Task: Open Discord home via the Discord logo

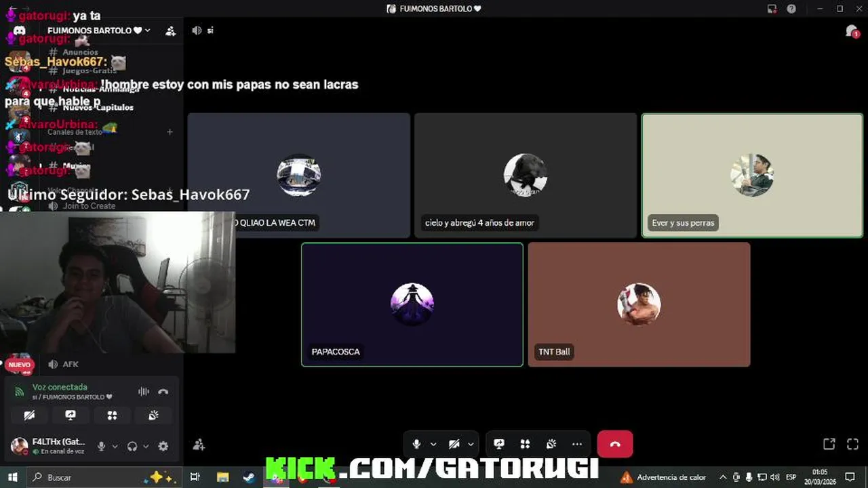Action: tap(20, 31)
